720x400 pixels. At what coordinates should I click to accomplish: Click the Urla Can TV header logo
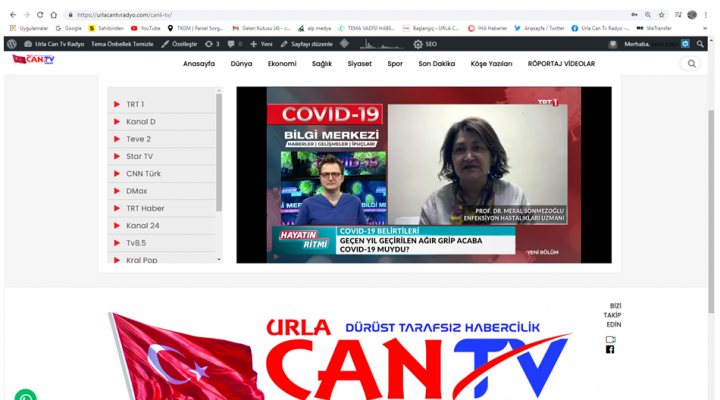click(x=33, y=60)
